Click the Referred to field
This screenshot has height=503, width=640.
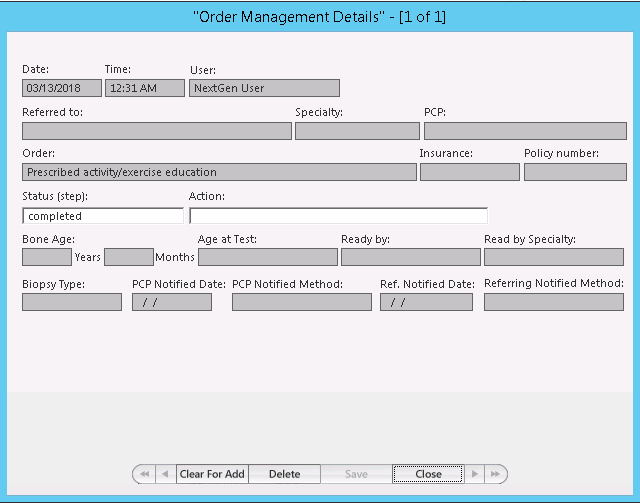click(157, 131)
